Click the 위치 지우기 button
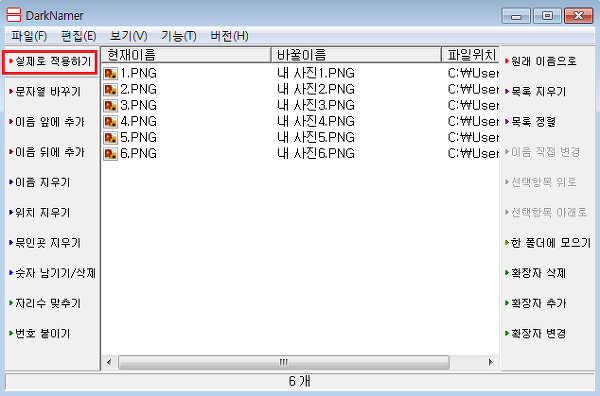This screenshot has width=600, height=396. [x=40, y=212]
